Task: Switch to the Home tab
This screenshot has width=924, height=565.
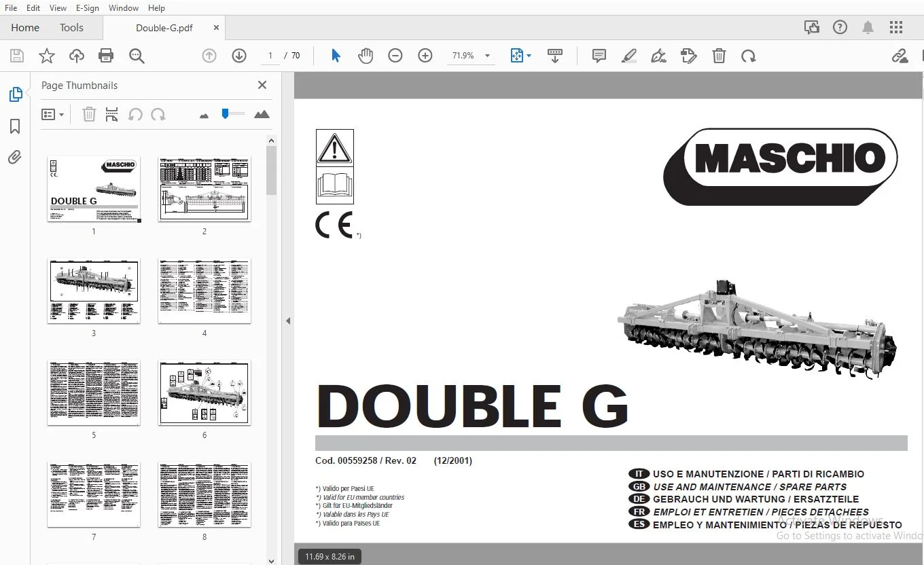Action: coord(25,28)
